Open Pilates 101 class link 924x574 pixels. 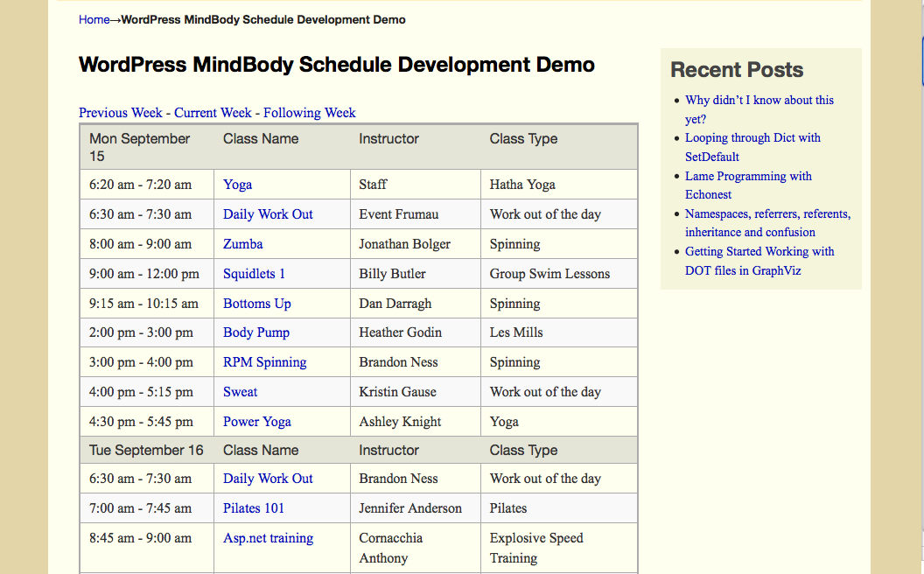253,508
